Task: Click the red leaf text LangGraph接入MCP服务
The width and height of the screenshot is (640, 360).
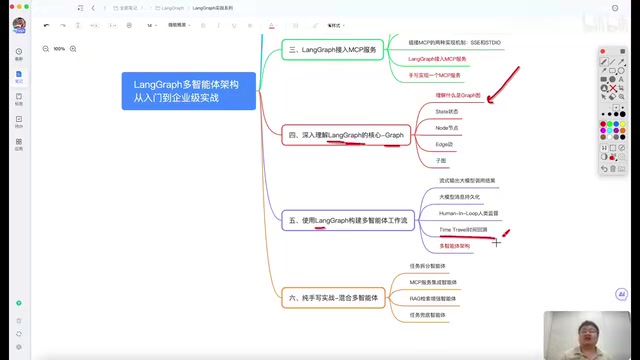Action: click(437, 59)
